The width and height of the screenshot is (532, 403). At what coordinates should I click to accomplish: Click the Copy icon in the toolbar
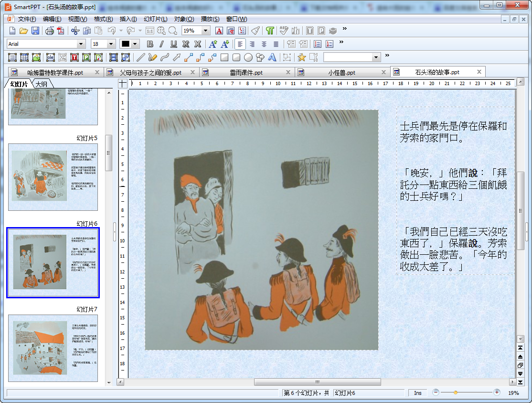(x=87, y=31)
